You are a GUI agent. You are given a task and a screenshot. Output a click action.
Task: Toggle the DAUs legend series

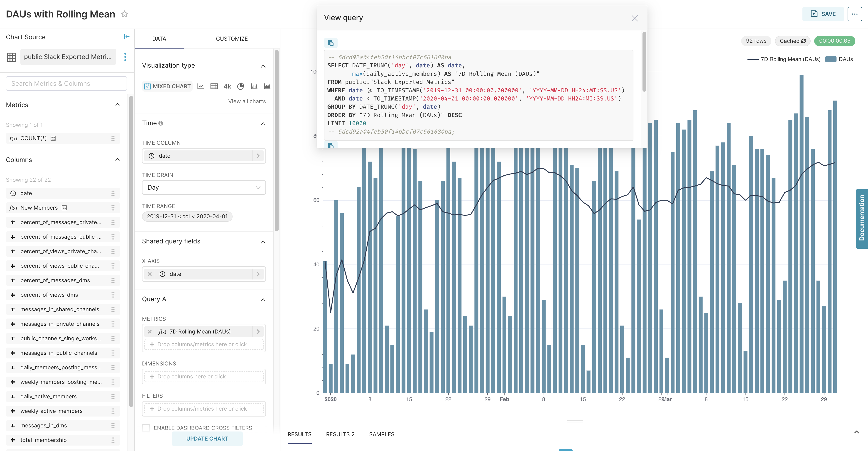tap(839, 59)
